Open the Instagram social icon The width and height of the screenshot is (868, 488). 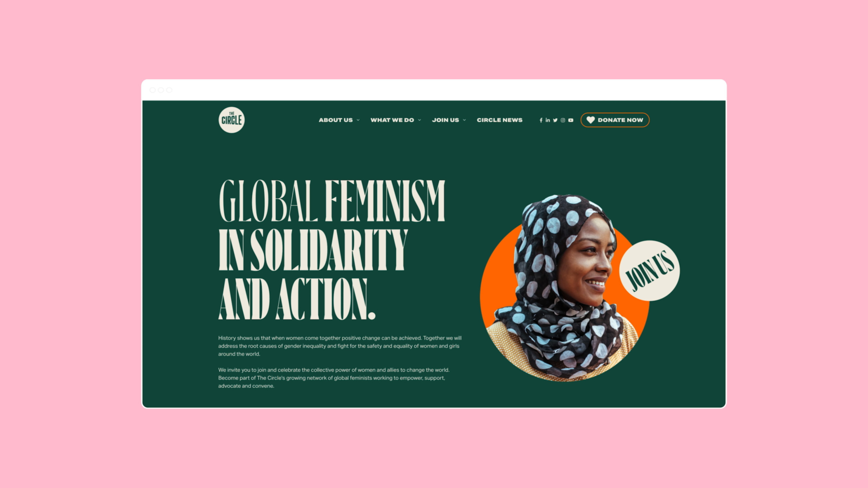pyautogui.click(x=563, y=120)
